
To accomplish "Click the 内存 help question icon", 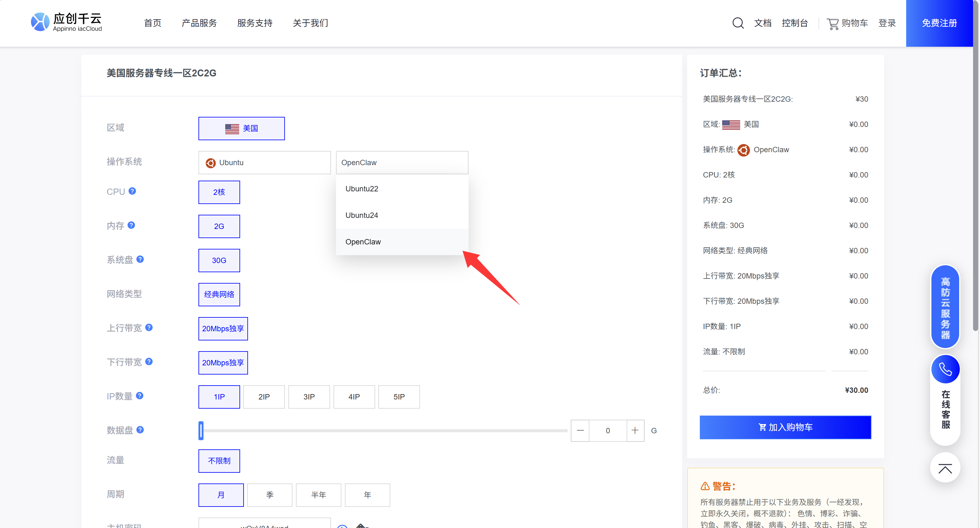I will pyautogui.click(x=131, y=225).
